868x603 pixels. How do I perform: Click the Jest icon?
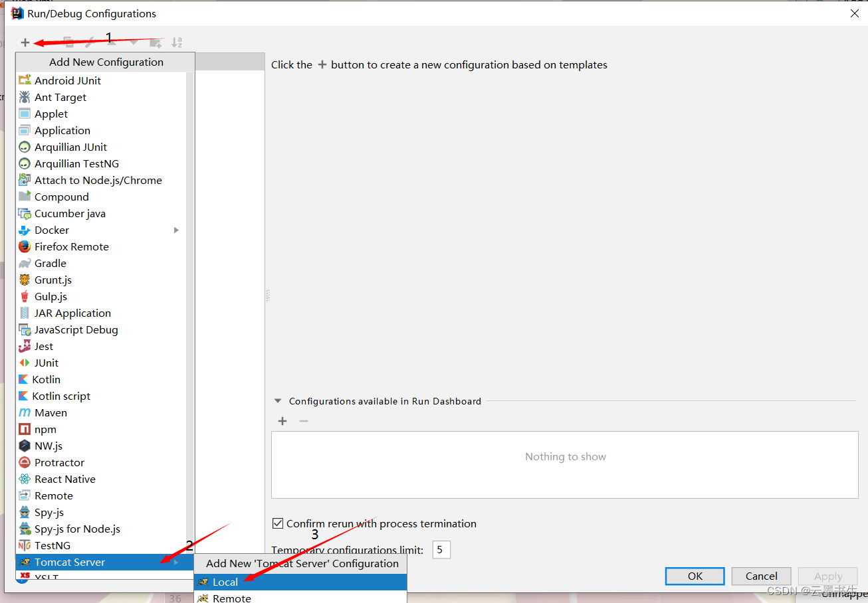pos(25,346)
